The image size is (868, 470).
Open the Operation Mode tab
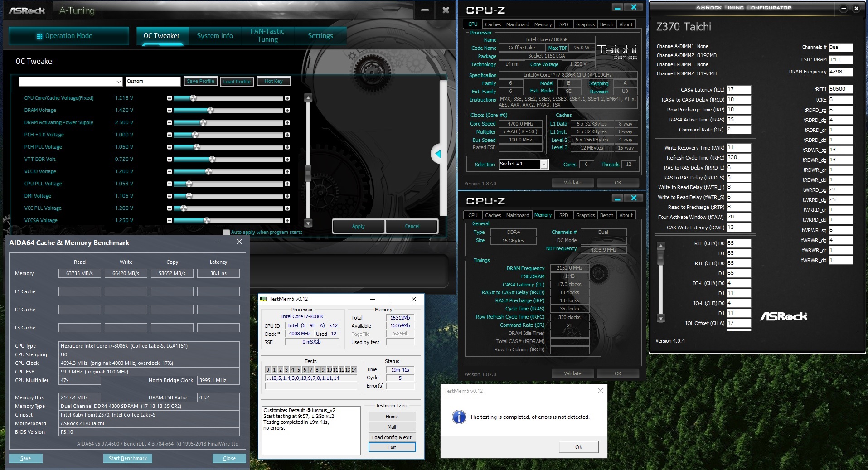(x=69, y=36)
